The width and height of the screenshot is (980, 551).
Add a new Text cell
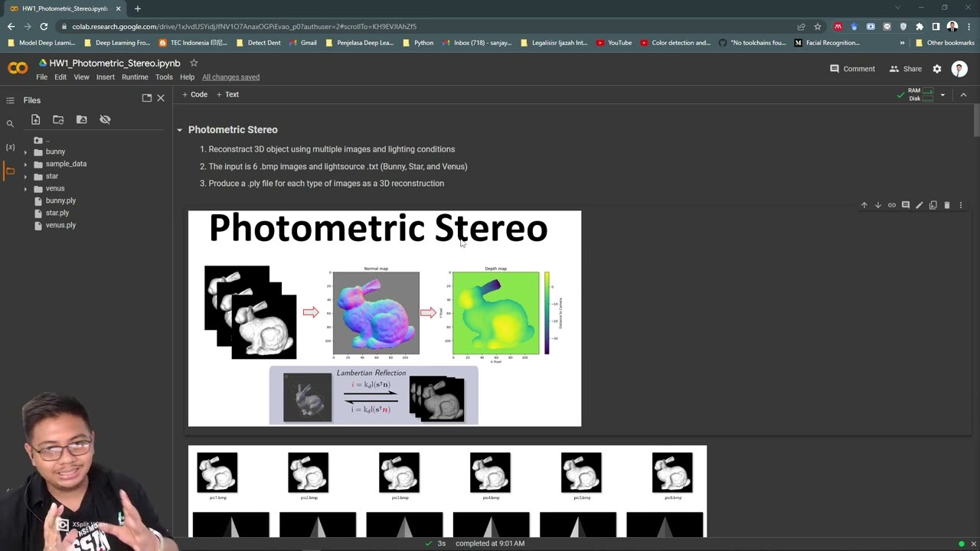(227, 95)
